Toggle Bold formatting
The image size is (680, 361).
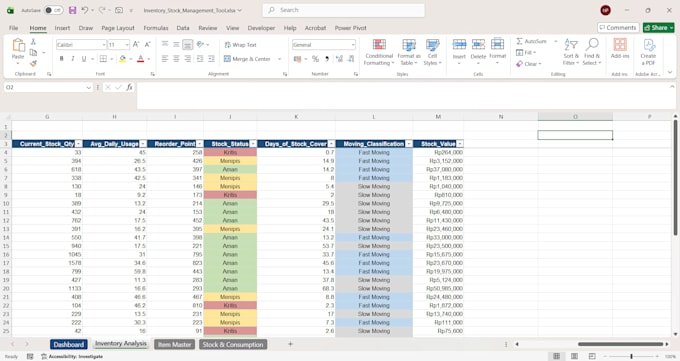point(62,59)
